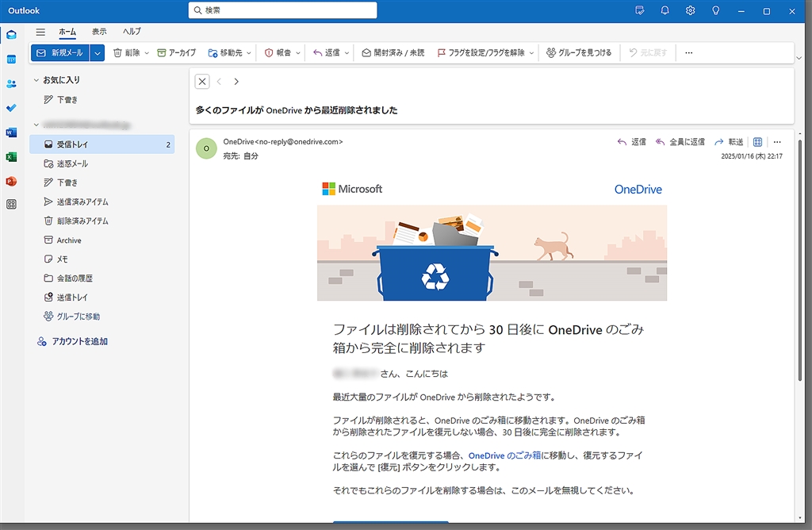The image size is (812, 530).
Task: Select the メモ notes folder
Action: point(102,259)
